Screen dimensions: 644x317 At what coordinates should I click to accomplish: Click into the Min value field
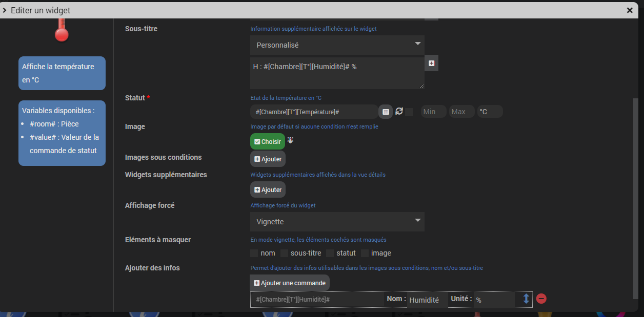pyautogui.click(x=433, y=112)
